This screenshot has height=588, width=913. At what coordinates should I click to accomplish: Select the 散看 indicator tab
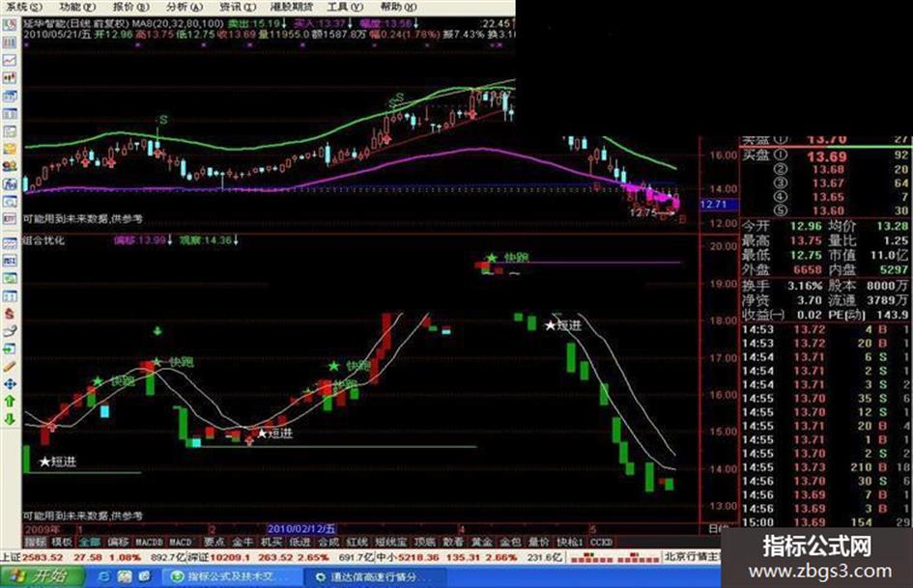[x=453, y=542]
